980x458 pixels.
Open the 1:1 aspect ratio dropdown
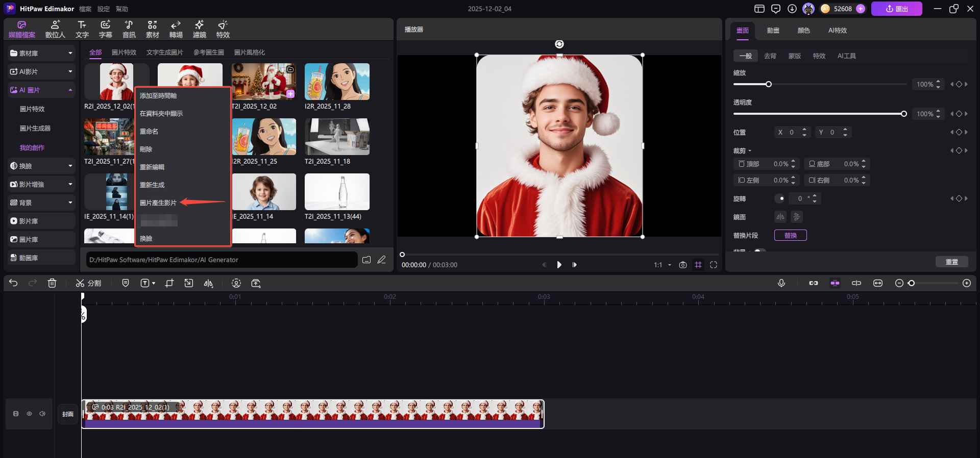coord(663,265)
